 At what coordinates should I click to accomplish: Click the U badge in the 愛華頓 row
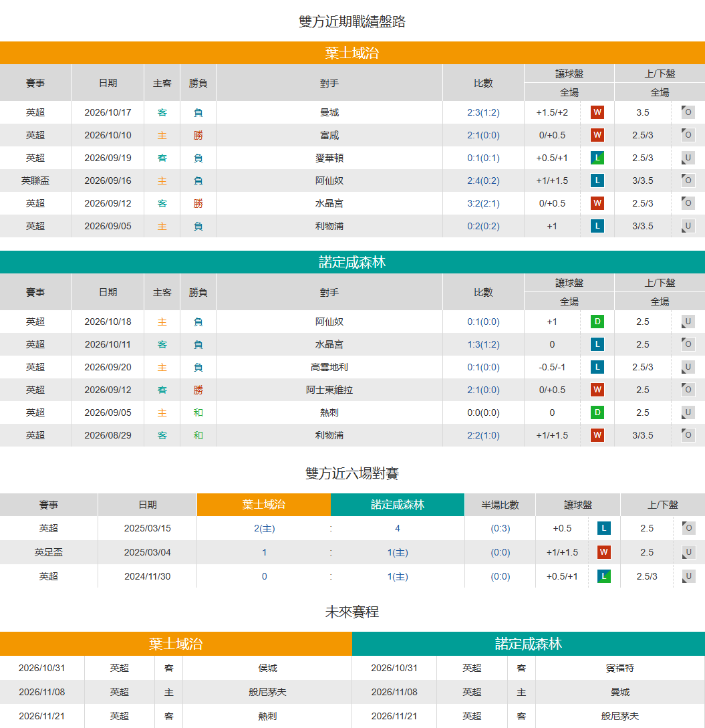pos(688,158)
